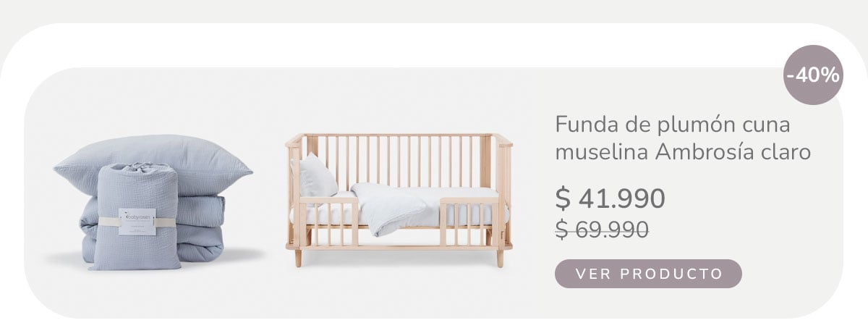The image size is (868, 323).
Task: Click the -40% discount badge
Action: (813, 75)
